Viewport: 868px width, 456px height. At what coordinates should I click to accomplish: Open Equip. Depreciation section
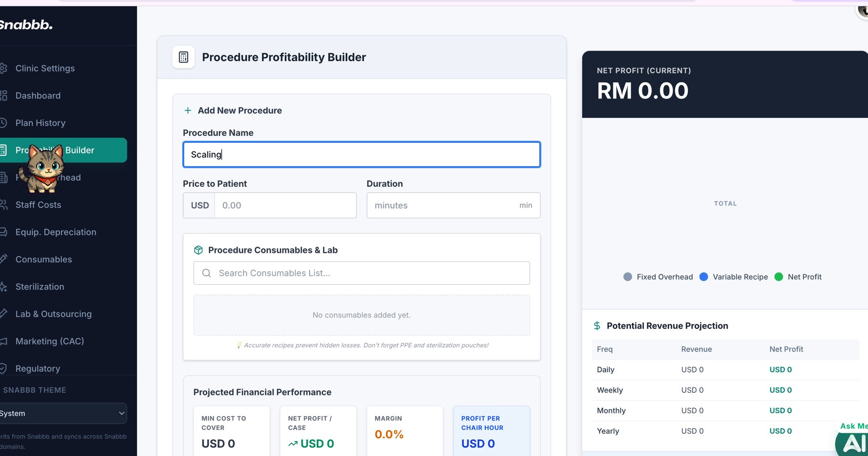click(55, 232)
